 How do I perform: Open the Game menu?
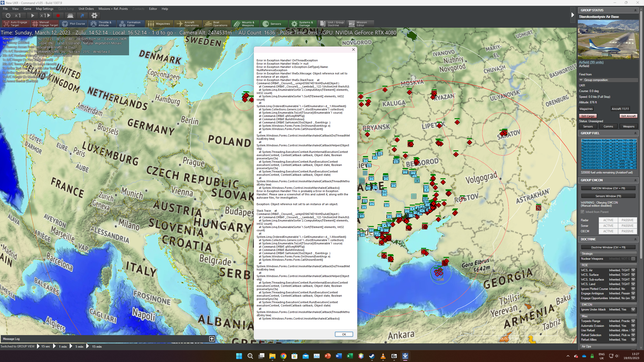(x=27, y=9)
